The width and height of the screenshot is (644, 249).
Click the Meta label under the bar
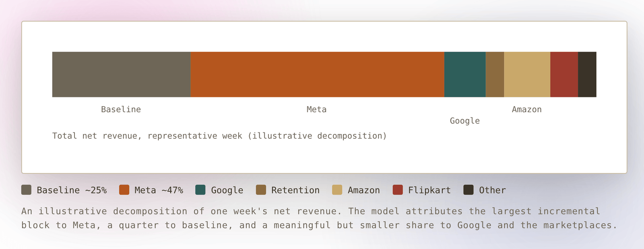point(316,109)
